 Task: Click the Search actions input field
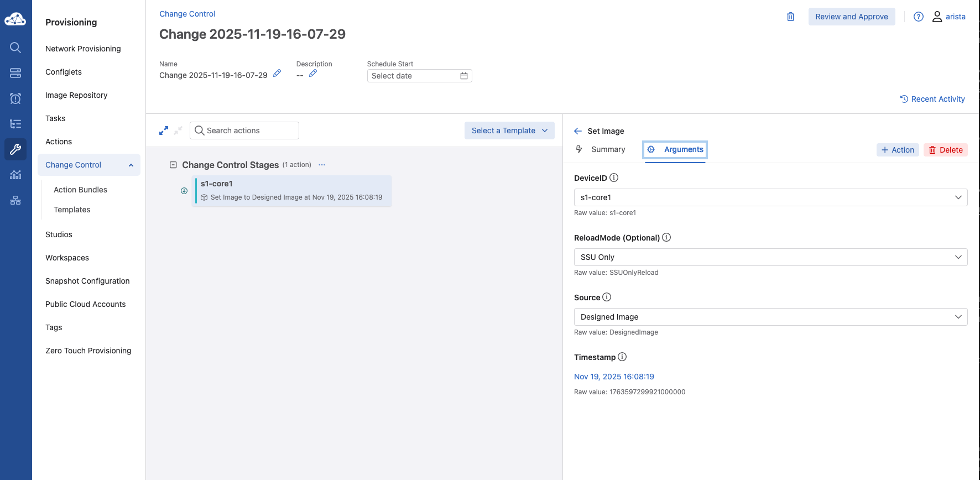click(x=244, y=131)
